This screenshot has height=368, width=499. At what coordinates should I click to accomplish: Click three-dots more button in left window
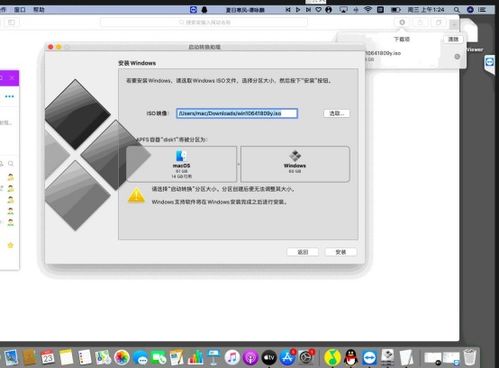pos(9,97)
